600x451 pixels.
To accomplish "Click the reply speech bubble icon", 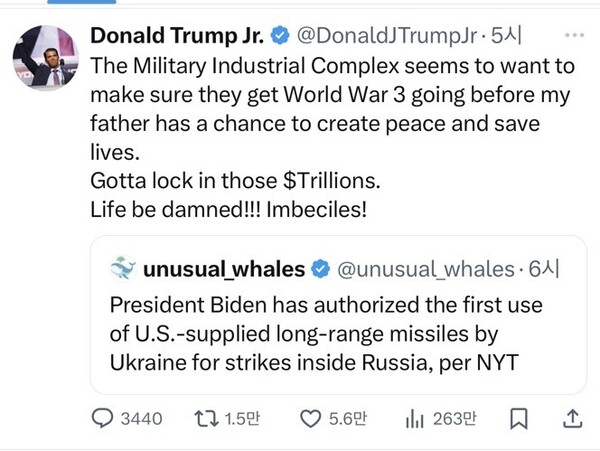I will [104, 418].
